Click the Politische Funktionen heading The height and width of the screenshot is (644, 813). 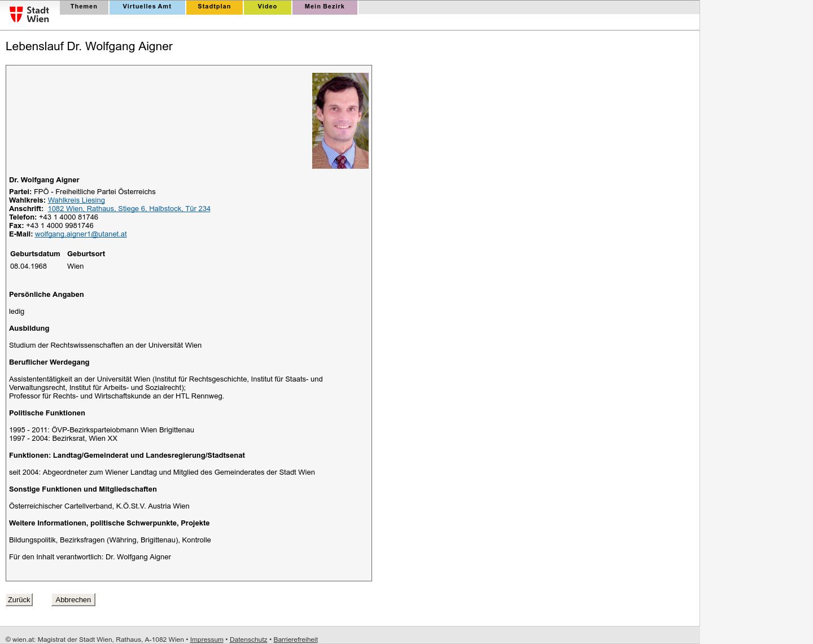pos(47,413)
